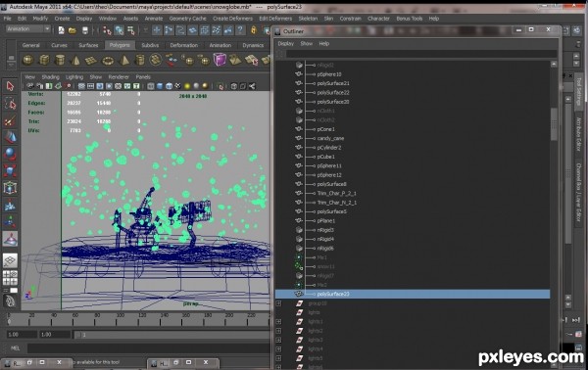
Task: Expand the lights2 node in Outliner
Action: click(278, 331)
